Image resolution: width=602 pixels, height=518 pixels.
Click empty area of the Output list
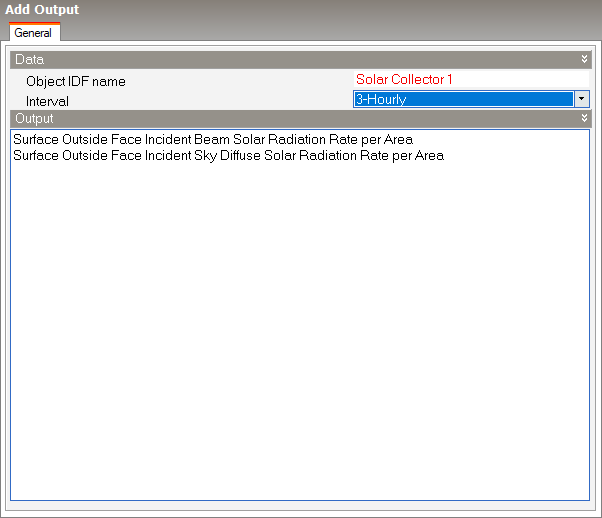click(300, 300)
